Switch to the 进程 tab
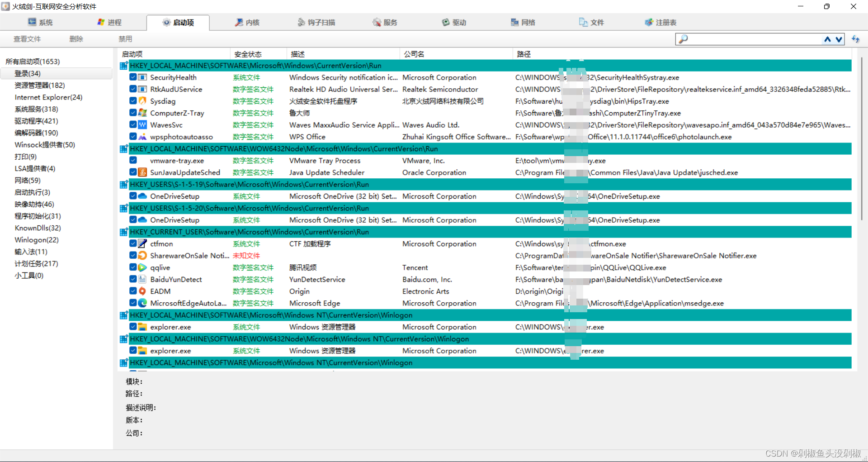868x462 pixels. pos(109,22)
